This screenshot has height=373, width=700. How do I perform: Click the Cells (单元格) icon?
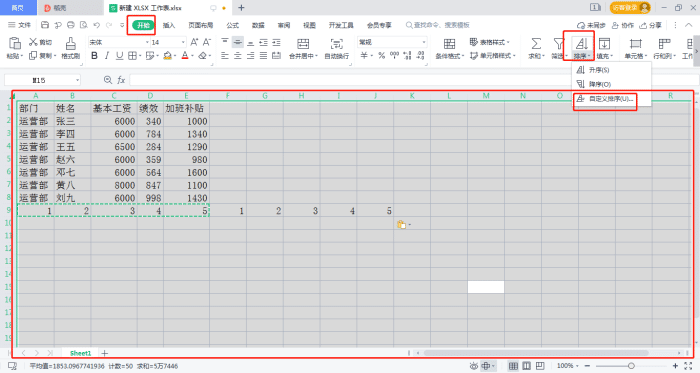(x=635, y=44)
